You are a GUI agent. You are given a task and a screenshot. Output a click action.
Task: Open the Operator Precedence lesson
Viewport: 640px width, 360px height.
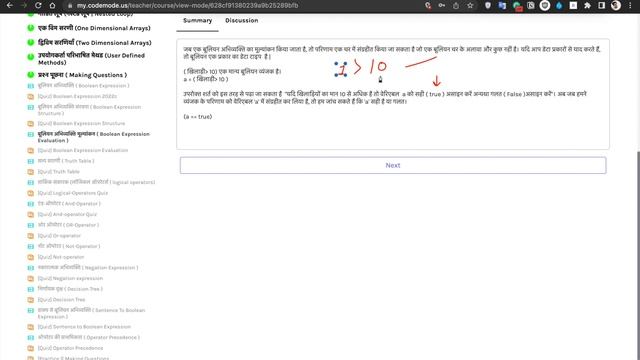(x=89, y=337)
